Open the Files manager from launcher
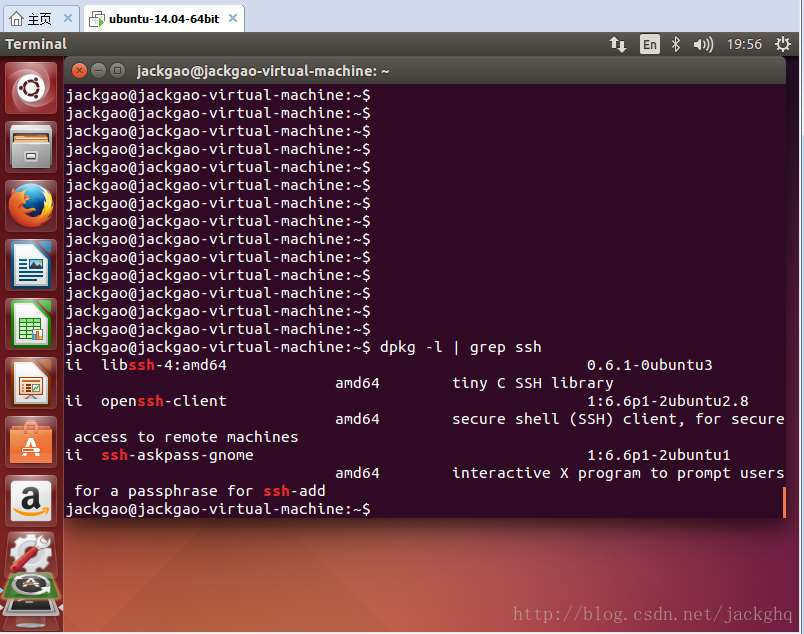The width and height of the screenshot is (804, 634). [31, 147]
